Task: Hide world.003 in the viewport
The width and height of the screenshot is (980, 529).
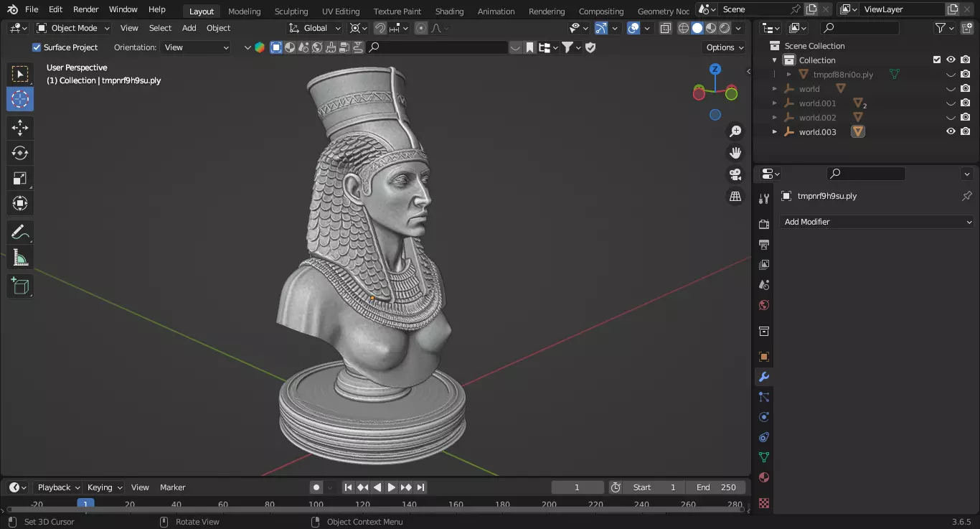Action: [x=951, y=131]
